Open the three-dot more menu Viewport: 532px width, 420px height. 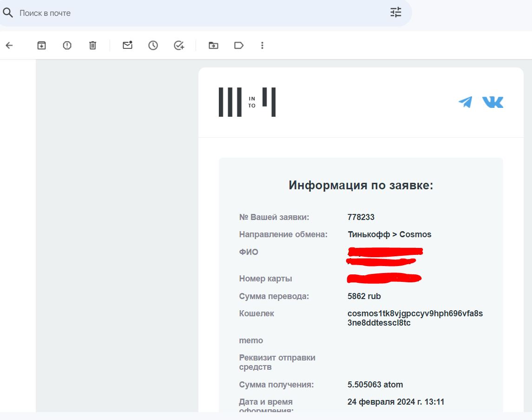[x=262, y=45]
